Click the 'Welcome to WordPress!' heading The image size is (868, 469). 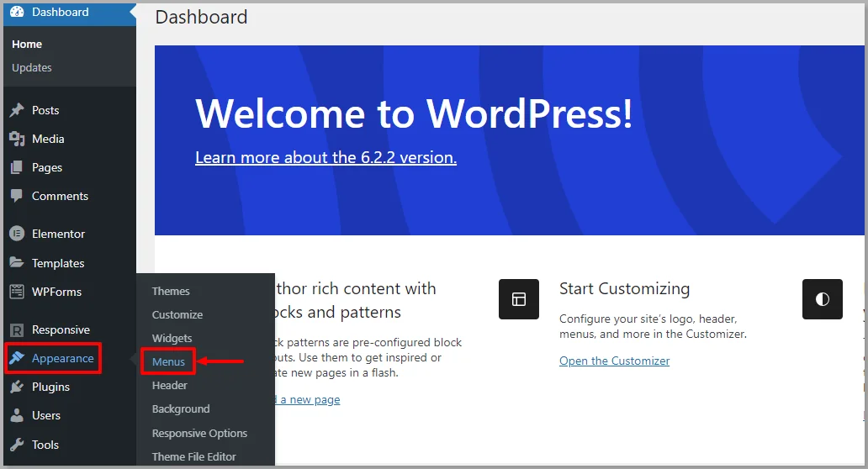(414, 113)
